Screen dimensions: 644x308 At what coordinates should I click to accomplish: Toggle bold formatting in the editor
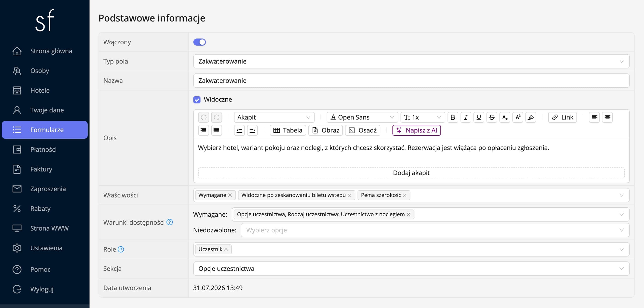pyautogui.click(x=453, y=117)
